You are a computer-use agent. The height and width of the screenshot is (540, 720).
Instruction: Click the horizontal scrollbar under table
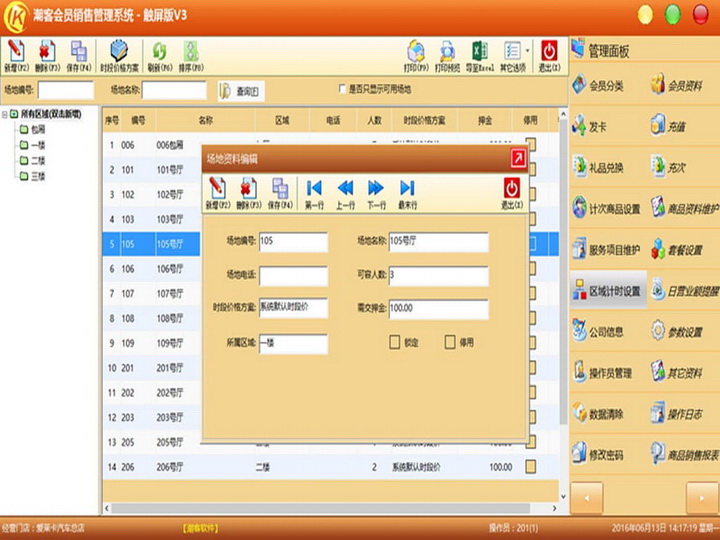[321, 508]
